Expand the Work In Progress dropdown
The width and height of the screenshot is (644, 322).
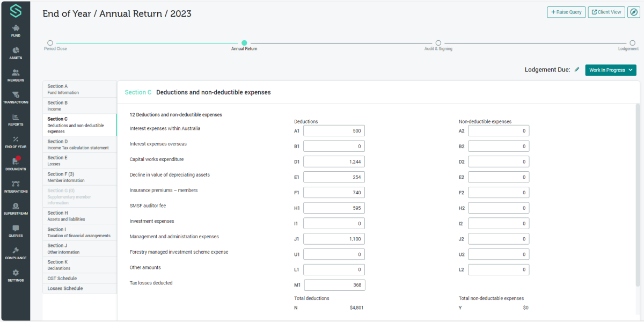[610, 70]
